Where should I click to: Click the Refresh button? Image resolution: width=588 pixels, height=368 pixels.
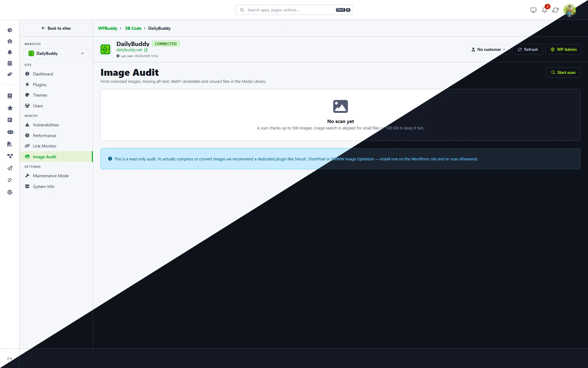point(528,49)
